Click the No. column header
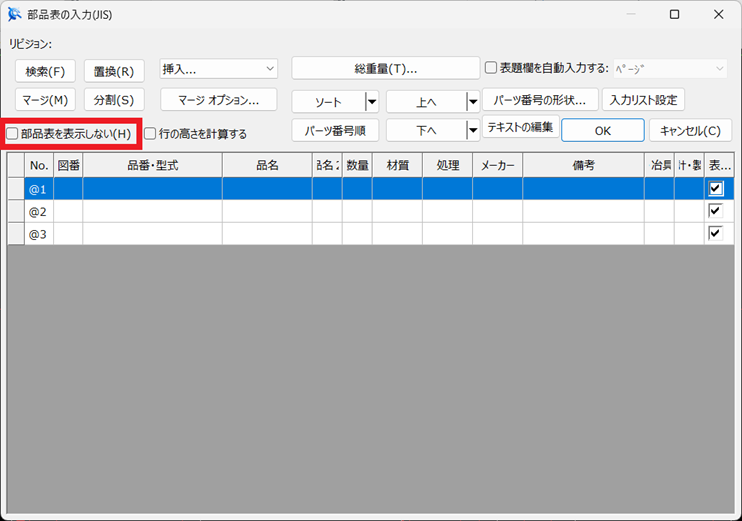Image resolution: width=742 pixels, height=521 pixels. [39, 165]
